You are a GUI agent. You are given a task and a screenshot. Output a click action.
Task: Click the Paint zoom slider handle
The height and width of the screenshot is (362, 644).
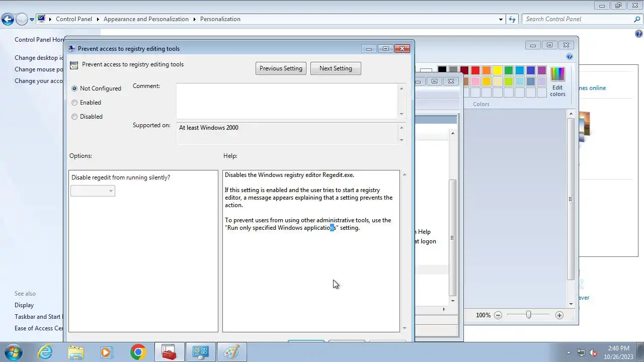point(528,315)
